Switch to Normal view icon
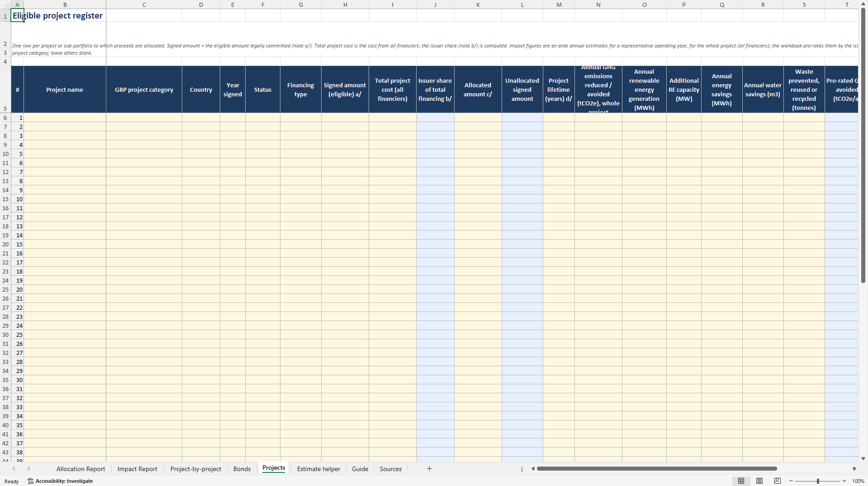 741,481
